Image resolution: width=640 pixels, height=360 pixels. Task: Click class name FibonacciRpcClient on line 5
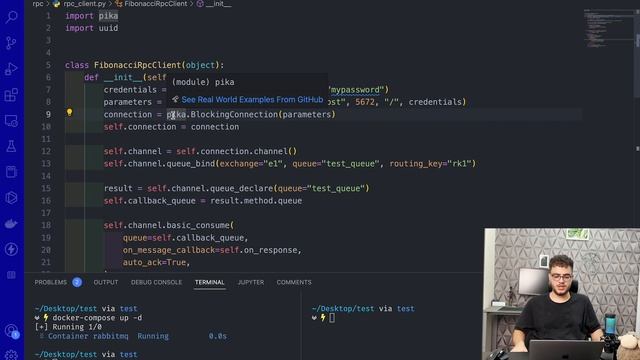click(x=137, y=65)
